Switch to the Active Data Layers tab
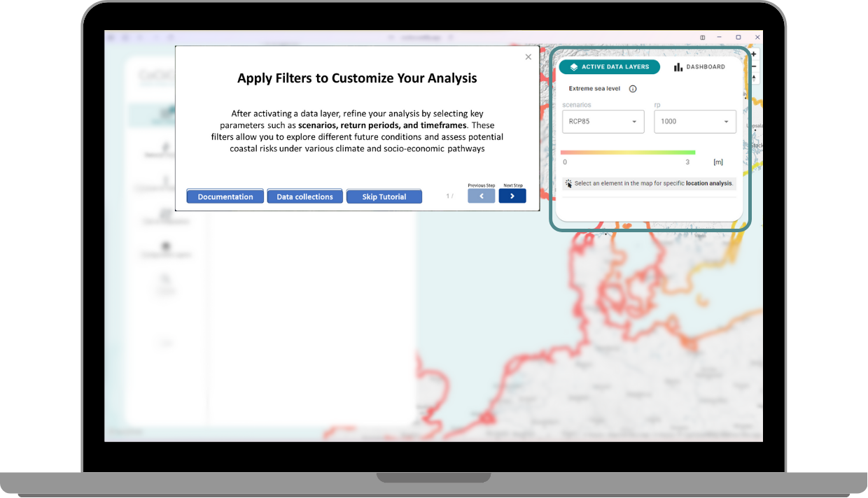868x498 pixels. (x=609, y=67)
